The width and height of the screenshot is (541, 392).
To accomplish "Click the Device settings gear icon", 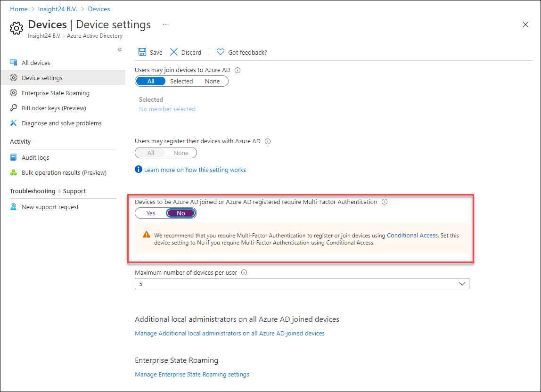I will pos(14,78).
